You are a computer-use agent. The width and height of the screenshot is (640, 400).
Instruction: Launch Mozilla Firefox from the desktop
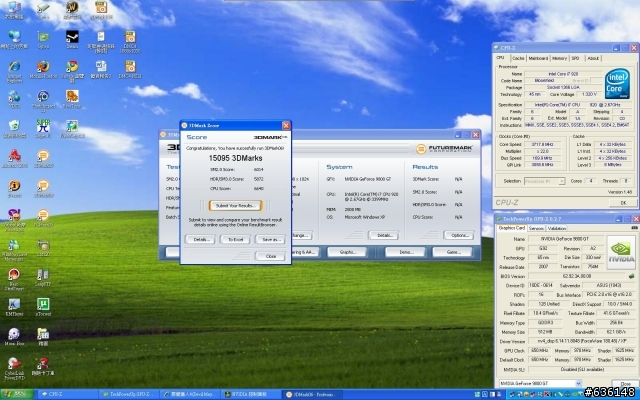pyautogui.click(x=43, y=69)
